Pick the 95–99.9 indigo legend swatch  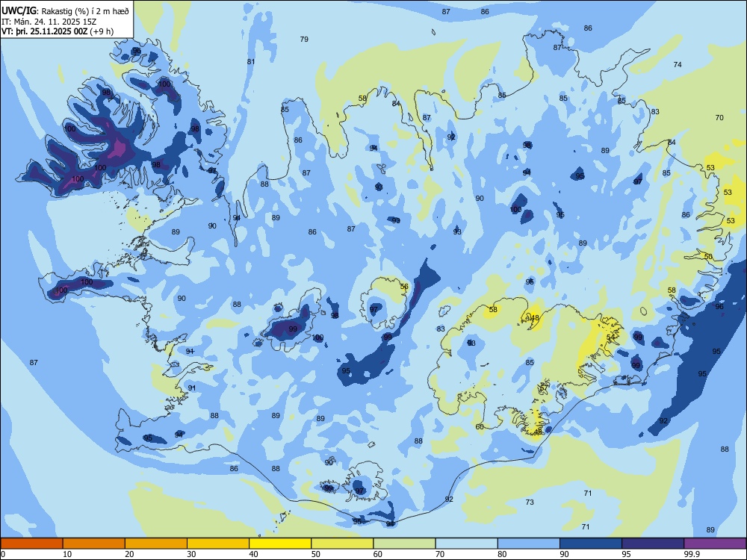pos(653,544)
